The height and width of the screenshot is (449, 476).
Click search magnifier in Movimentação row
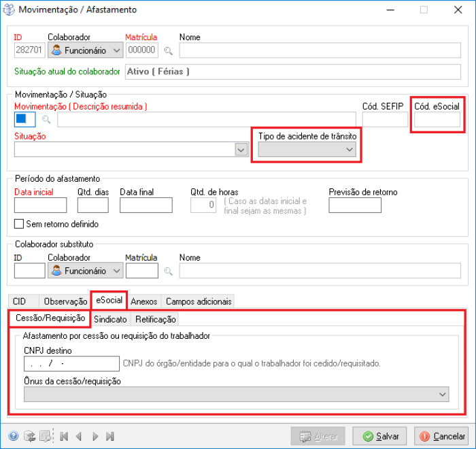click(x=47, y=120)
